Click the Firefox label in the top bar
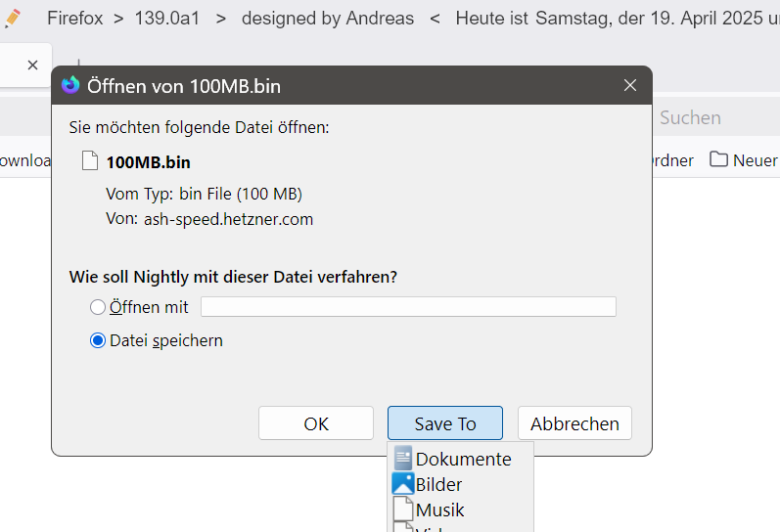Viewport: 780px width, 532px height. 74,18
